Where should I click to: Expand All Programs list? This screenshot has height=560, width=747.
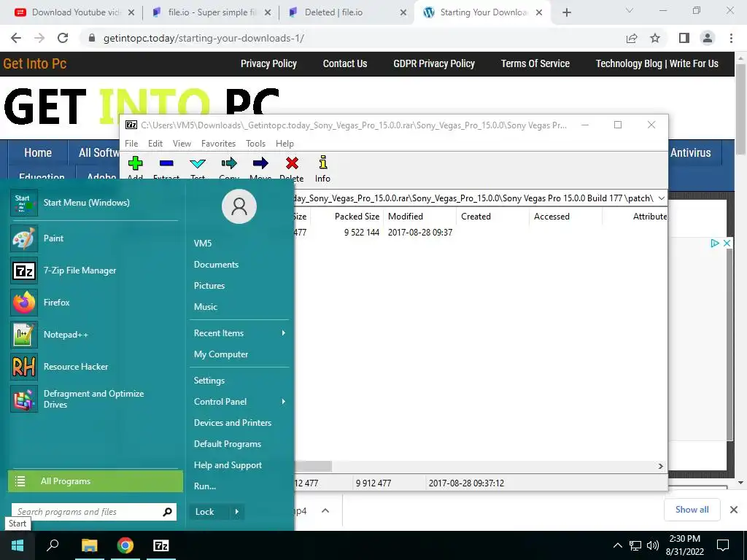(x=96, y=481)
